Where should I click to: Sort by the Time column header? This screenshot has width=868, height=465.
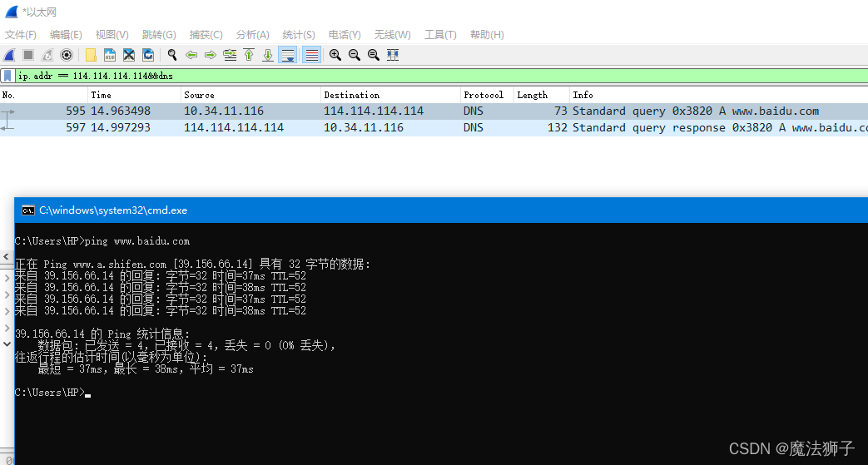(x=135, y=95)
